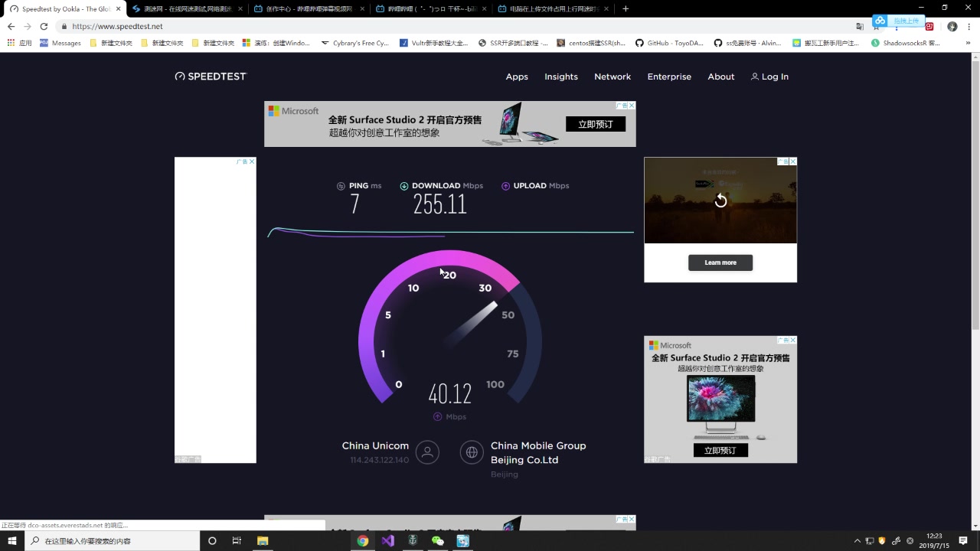Open the Apps menu item
Image resolution: width=980 pixels, height=551 pixels.
(x=517, y=77)
